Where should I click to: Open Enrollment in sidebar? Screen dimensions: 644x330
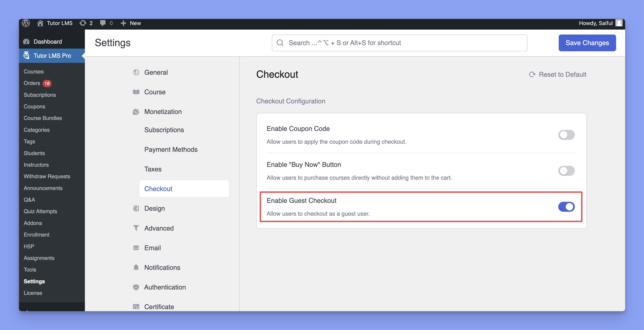click(37, 235)
